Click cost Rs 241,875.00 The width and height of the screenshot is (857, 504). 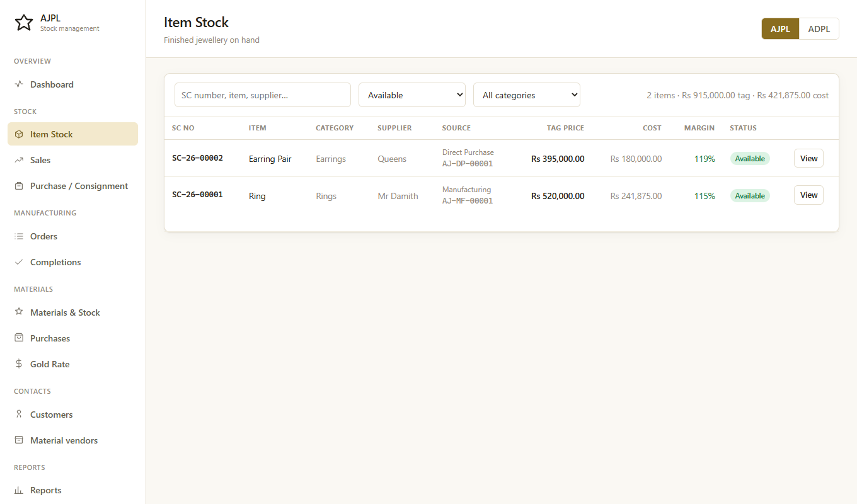point(636,196)
